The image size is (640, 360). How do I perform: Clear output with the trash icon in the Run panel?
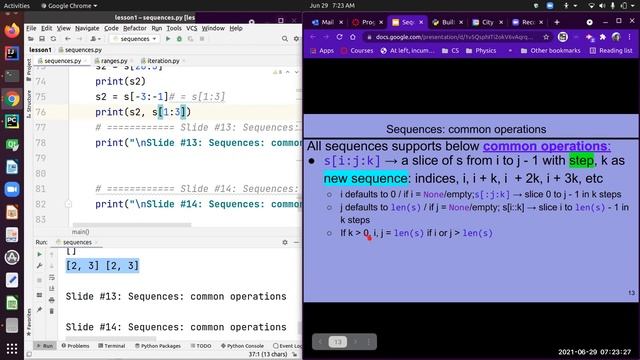point(52,311)
